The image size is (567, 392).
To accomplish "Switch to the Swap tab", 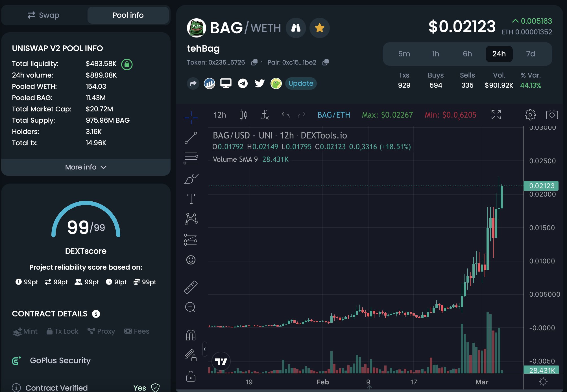I will point(43,15).
